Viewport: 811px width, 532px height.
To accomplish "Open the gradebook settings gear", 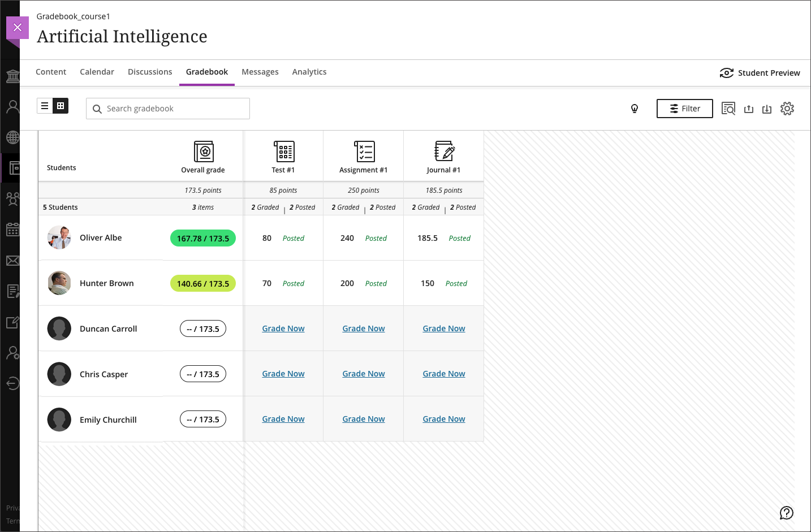I will point(787,109).
